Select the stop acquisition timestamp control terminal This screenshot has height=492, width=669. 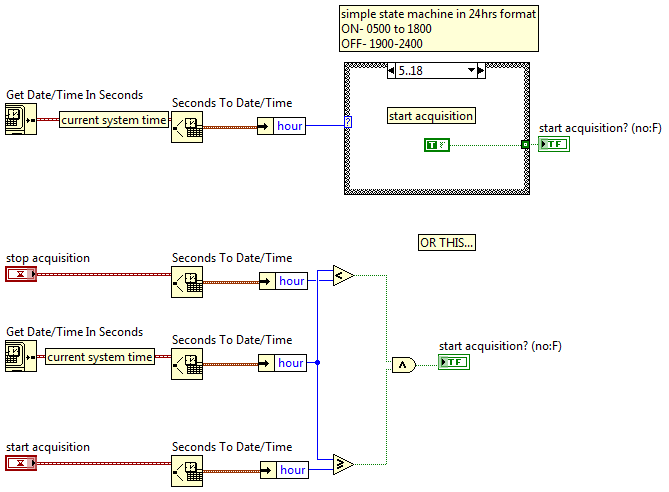tap(21, 274)
